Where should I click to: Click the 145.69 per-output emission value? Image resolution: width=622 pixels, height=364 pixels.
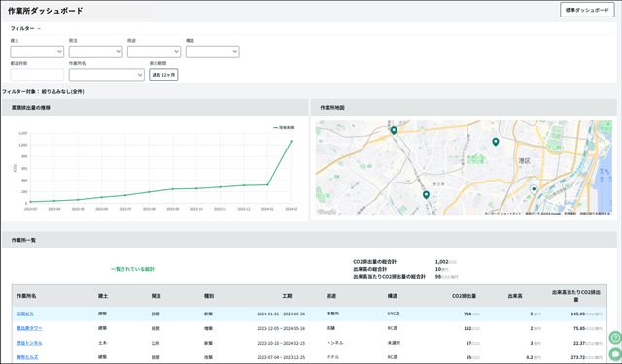click(578, 314)
